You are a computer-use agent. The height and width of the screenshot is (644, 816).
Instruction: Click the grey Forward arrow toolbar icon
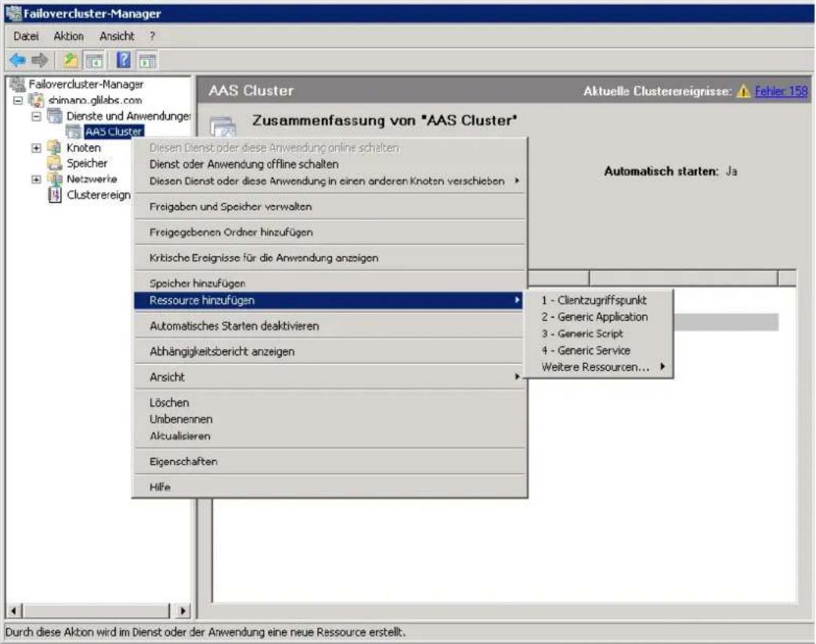tap(40, 60)
